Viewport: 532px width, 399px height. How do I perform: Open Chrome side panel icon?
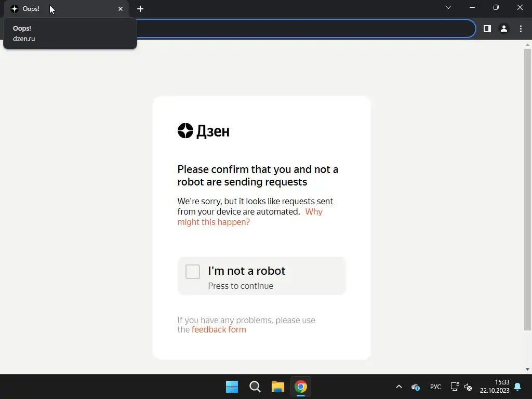point(487,29)
